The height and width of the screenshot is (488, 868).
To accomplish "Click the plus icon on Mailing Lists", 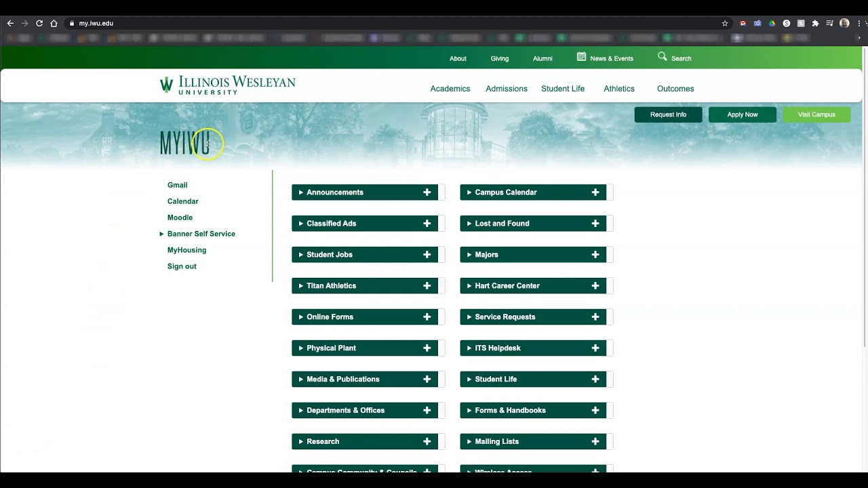I will coord(595,442).
